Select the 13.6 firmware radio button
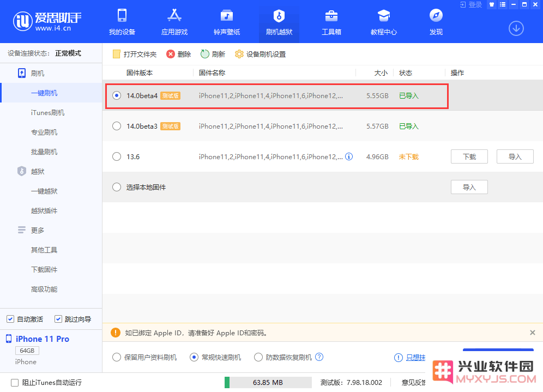Viewport: 543px width, 392px height. click(x=117, y=156)
